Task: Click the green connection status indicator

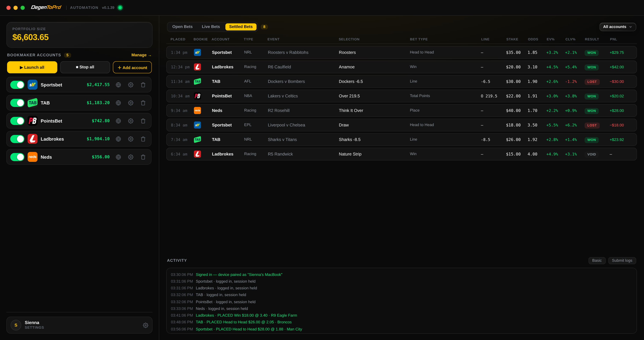Action: pos(120,7)
